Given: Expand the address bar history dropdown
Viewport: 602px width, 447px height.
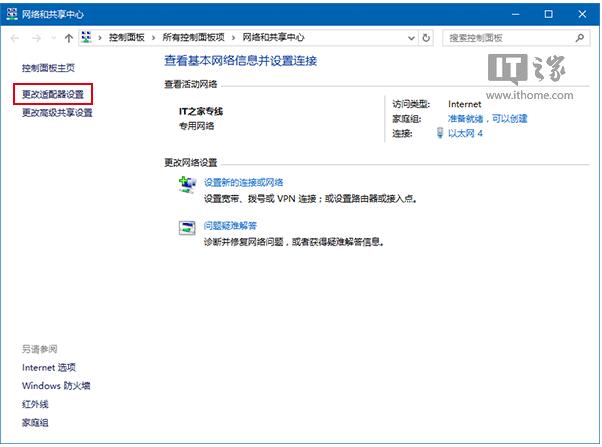Looking at the screenshot, I should point(411,38).
